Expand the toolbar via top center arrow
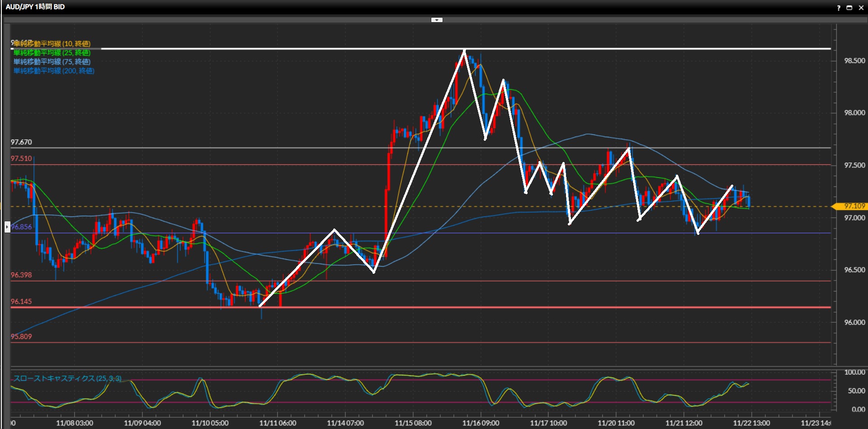Image resolution: width=868 pixels, height=429 pixels. (437, 20)
